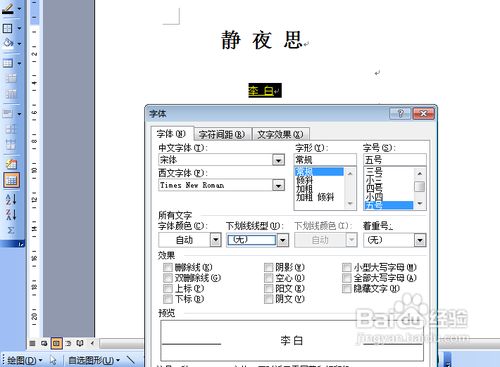Switch to the 文字效果(X) tab

pos(281,135)
